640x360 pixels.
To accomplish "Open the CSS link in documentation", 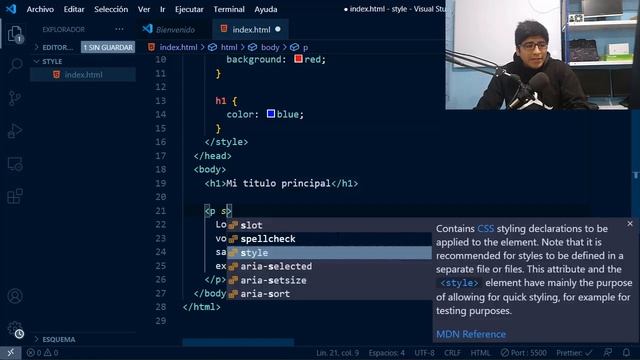I will pos(486,229).
